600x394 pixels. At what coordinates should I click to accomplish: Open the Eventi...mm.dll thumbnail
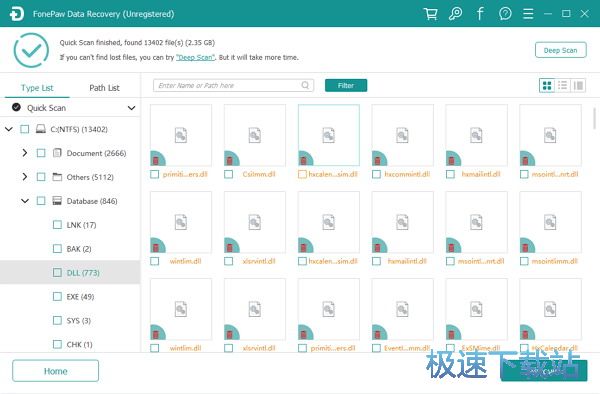click(x=403, y=309)
